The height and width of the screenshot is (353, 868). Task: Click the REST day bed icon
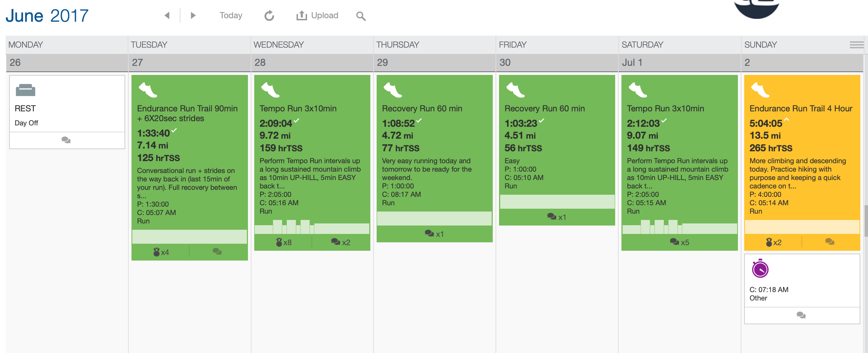click(x=26, y=90)
